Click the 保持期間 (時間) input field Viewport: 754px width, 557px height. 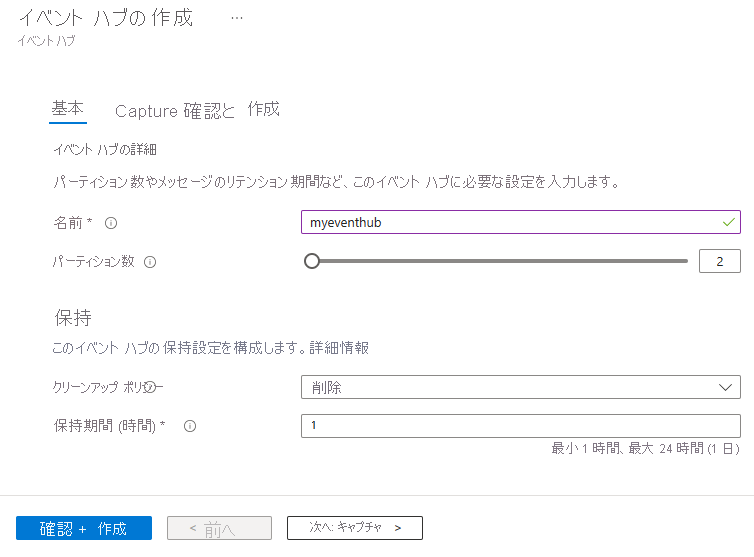tap(521, 426)
